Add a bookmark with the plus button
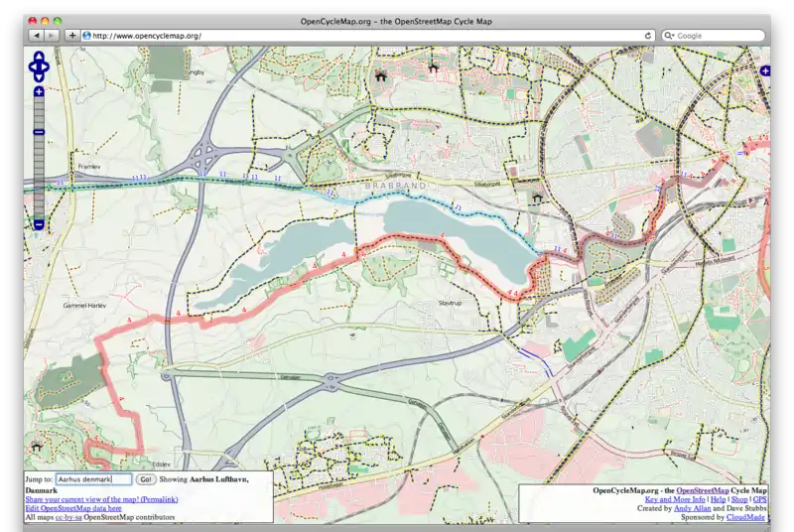Screen dimensions: 794x532 click(x=71, y=35)
